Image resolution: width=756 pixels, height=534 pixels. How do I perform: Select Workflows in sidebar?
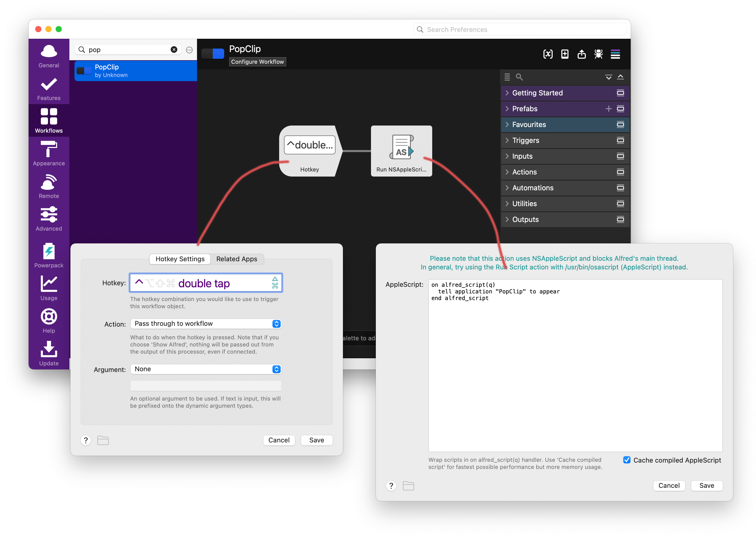tap(49, 120)
